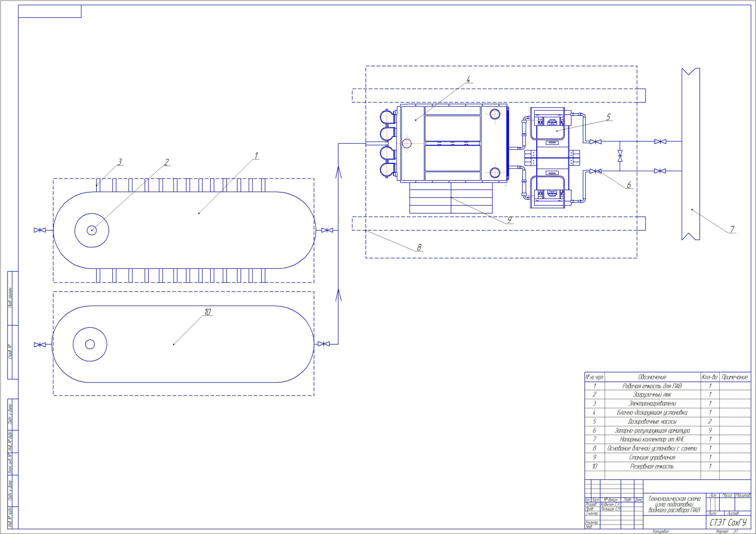Click table cell 'Электронагреватели'
Viewport: 756px width, 534px height.
click(x=652, y=404)
